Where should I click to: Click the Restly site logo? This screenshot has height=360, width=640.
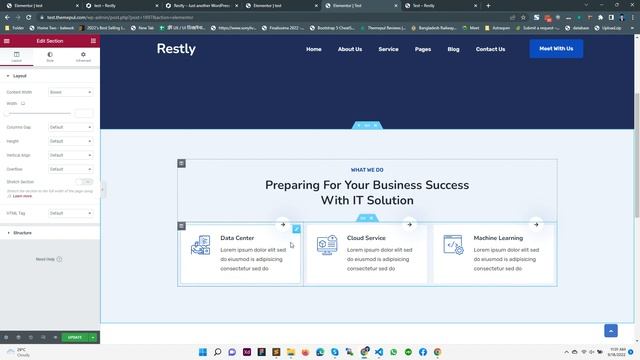pyautogui.click(x=176, y=49)
